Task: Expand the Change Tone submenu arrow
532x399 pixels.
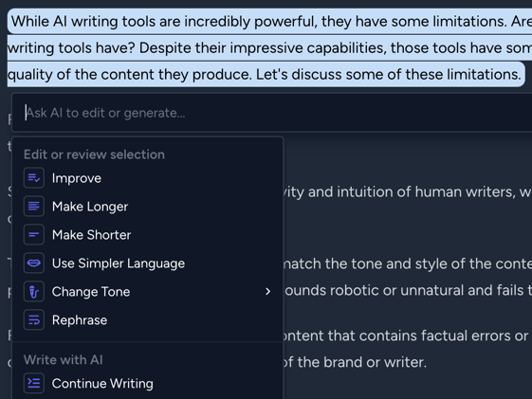Action: click(268, 292)
